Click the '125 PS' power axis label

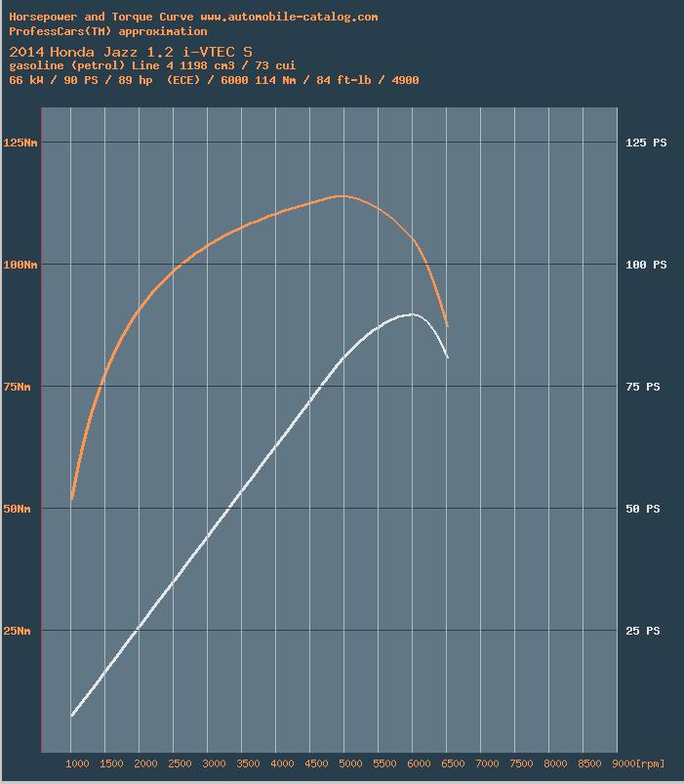pos(646,143)
